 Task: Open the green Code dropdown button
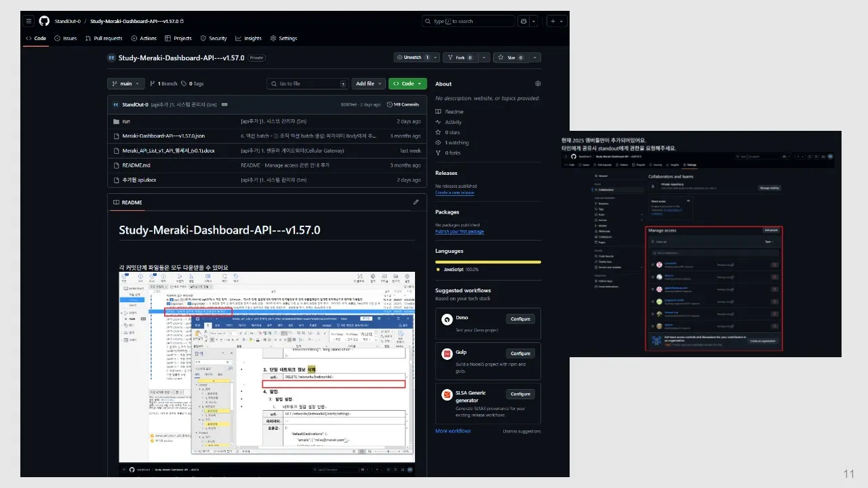click(408, 83)
